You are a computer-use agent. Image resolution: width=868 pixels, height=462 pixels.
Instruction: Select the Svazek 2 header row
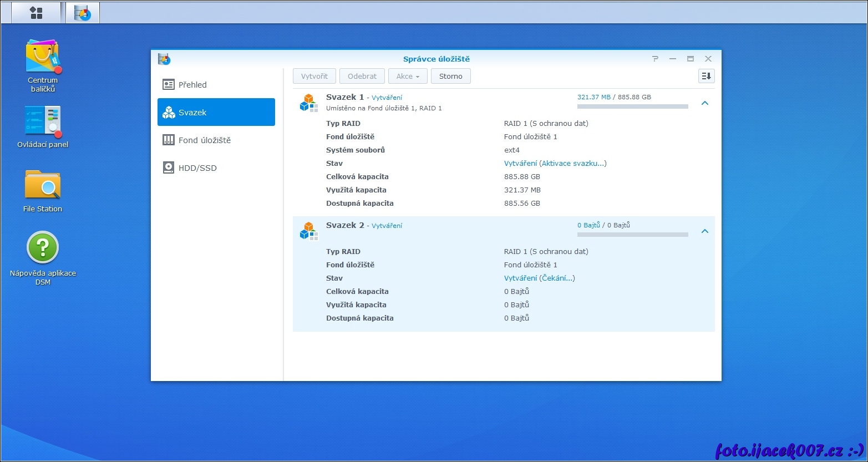444,226
